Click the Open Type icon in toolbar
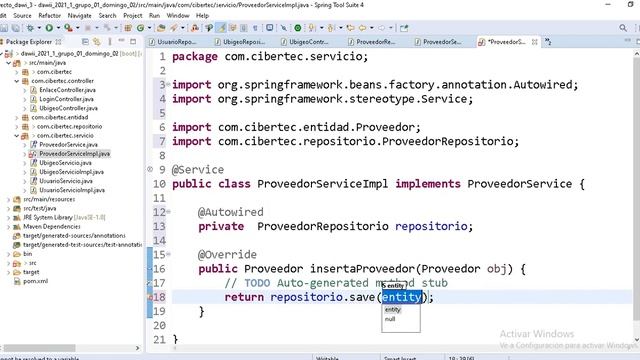 pos(161,28)
